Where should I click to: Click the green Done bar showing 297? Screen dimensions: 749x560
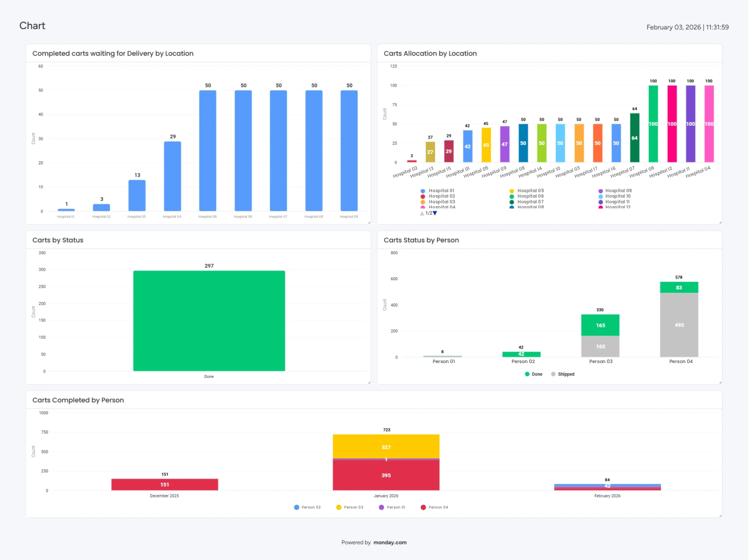(209, 320)
